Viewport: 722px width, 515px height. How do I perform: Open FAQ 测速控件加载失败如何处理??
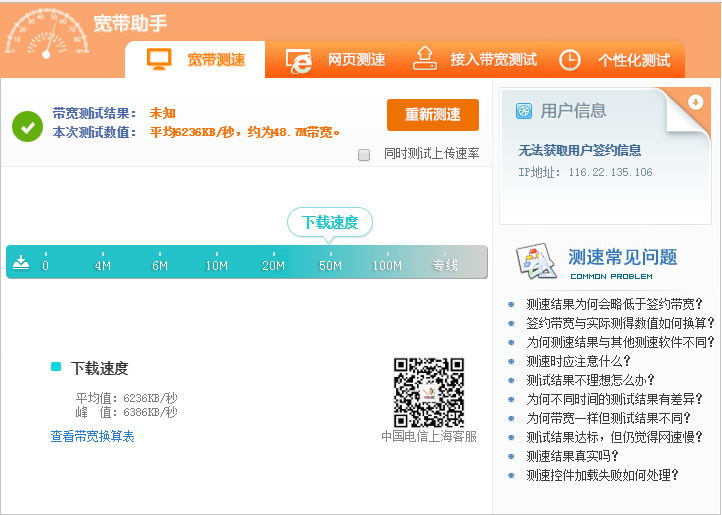pyautogui.click(x=608, y=475)
